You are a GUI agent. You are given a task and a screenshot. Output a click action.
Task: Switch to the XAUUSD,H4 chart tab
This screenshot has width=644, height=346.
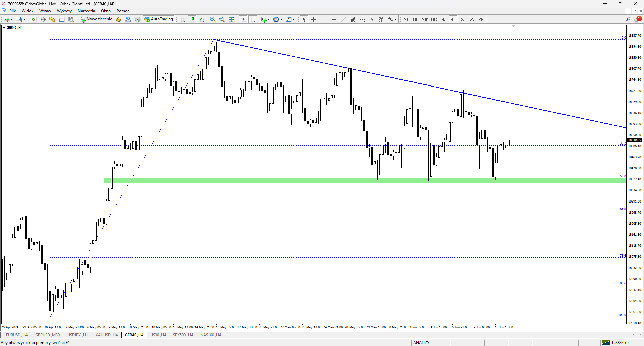click(107, 335)
